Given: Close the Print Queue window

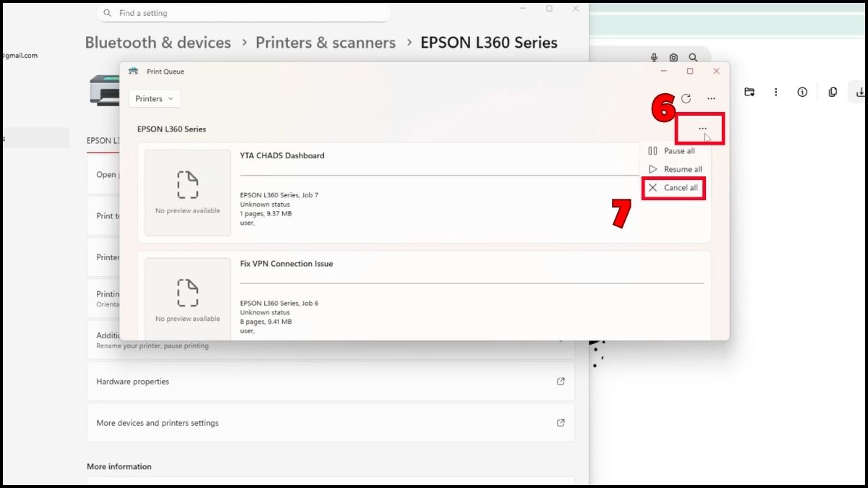Looking at the screenshot, I should (x=716, y=71).
